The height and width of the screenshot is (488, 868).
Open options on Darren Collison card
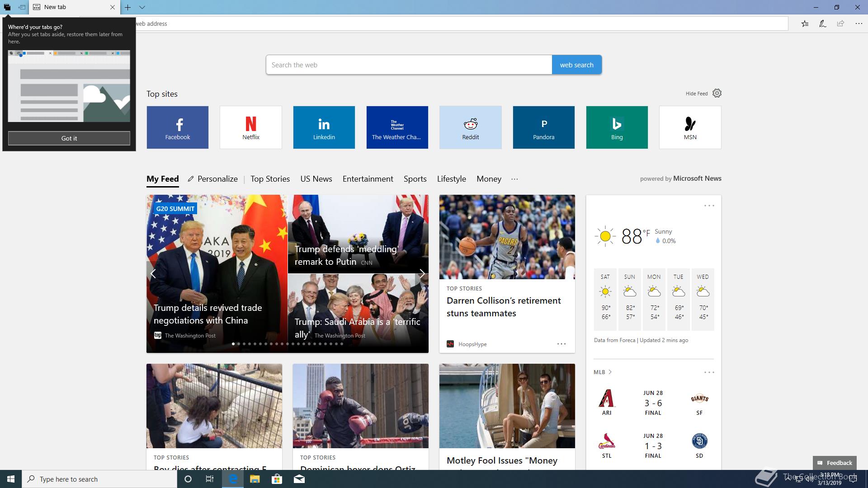click(x=561, y=344)
